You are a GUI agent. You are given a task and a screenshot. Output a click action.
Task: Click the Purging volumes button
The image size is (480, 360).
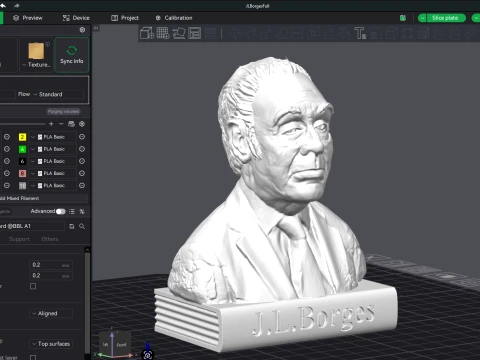pos(63,111)
